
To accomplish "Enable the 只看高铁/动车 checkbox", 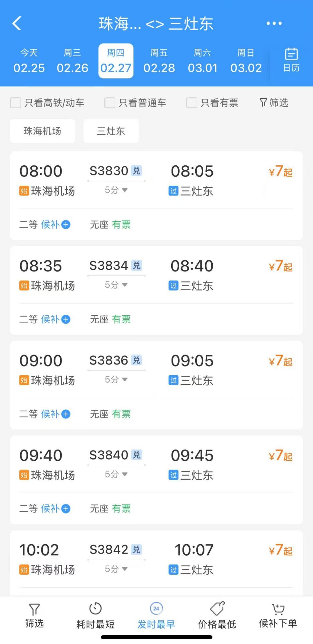I will pyautogui.click(x=16, y=103).
